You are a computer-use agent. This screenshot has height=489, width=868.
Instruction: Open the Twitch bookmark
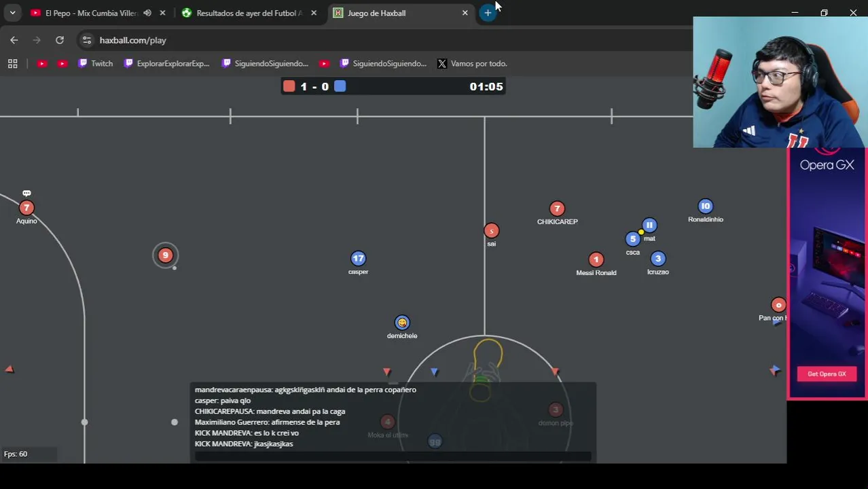(95, 63)
